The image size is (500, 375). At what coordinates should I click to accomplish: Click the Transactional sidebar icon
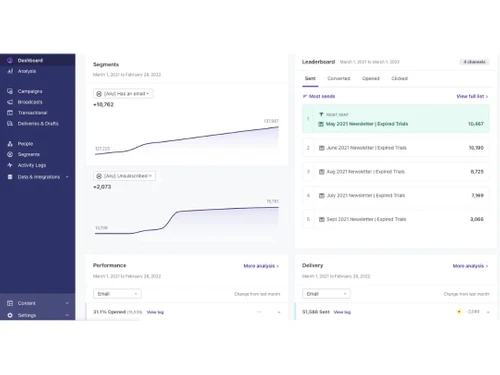pyautogui.click(x=10, y=113)
